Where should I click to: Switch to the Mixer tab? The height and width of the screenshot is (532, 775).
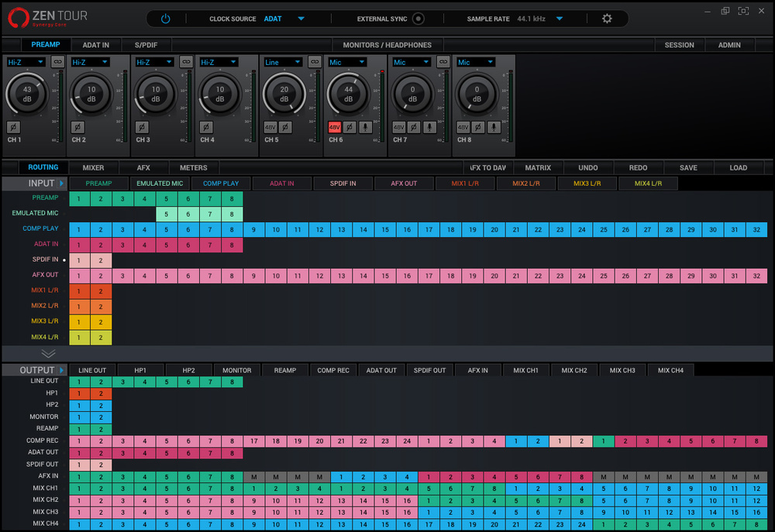coord(93,167)
